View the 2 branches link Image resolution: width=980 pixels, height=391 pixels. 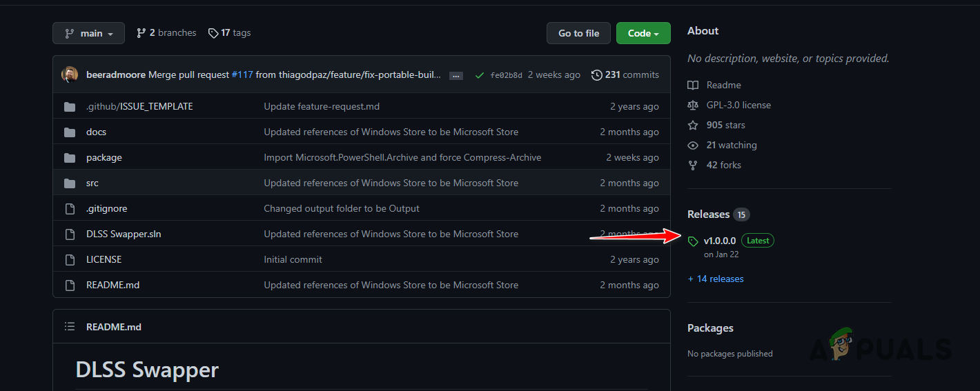(166, 33)
